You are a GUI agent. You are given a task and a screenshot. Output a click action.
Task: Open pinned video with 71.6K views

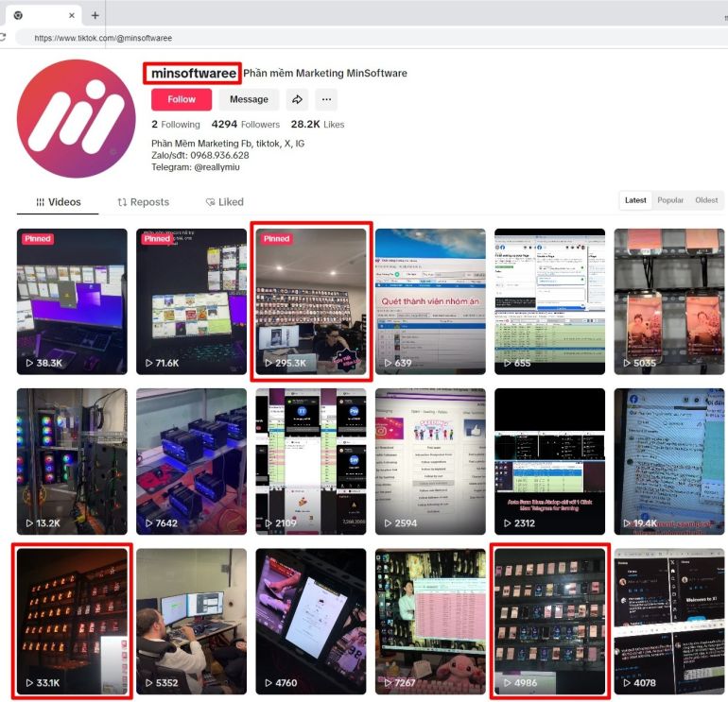point(191,301)
